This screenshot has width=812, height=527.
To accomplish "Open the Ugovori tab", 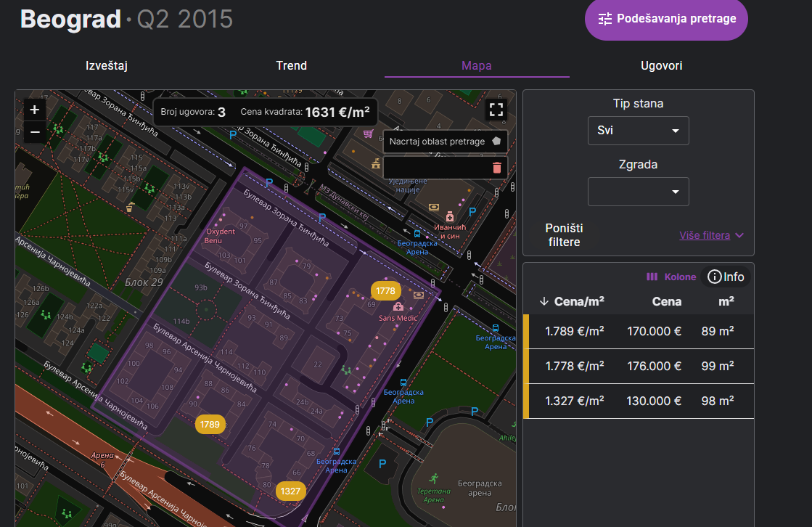I will (661, 65).
